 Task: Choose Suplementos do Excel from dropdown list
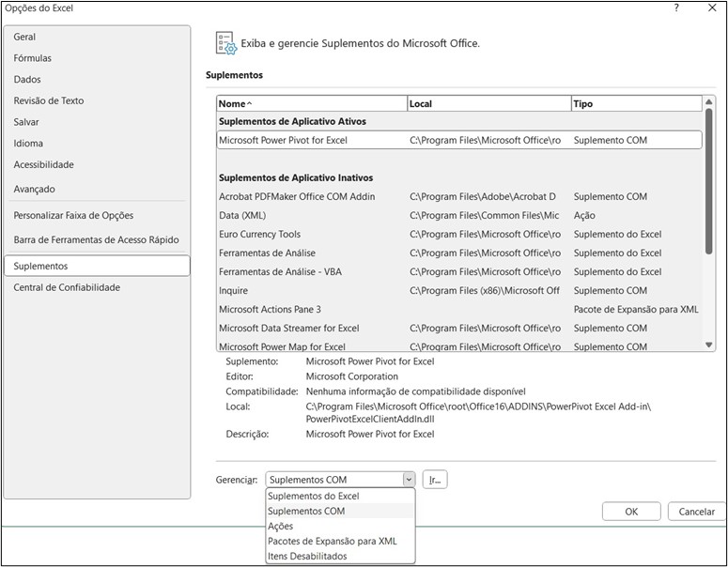click(340, 496)
